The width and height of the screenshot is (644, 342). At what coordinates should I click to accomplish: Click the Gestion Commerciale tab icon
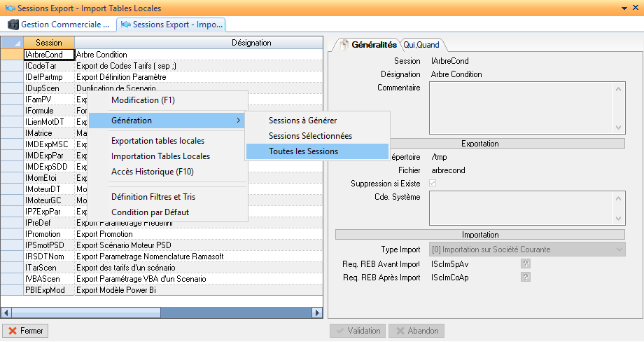[x=13, y=25]
